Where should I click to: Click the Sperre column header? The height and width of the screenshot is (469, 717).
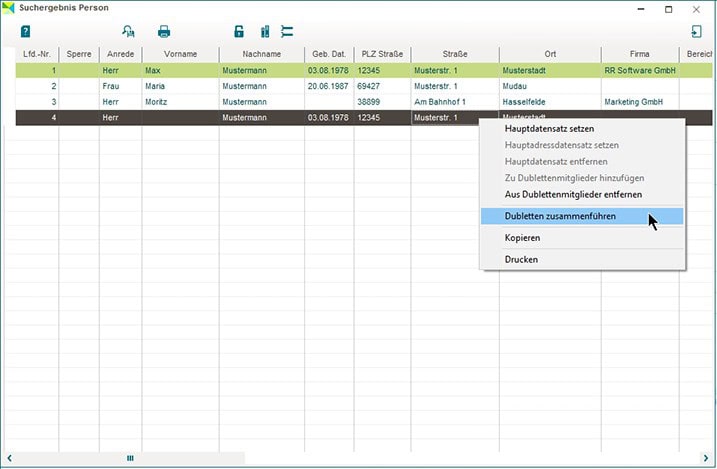point(79,54)
